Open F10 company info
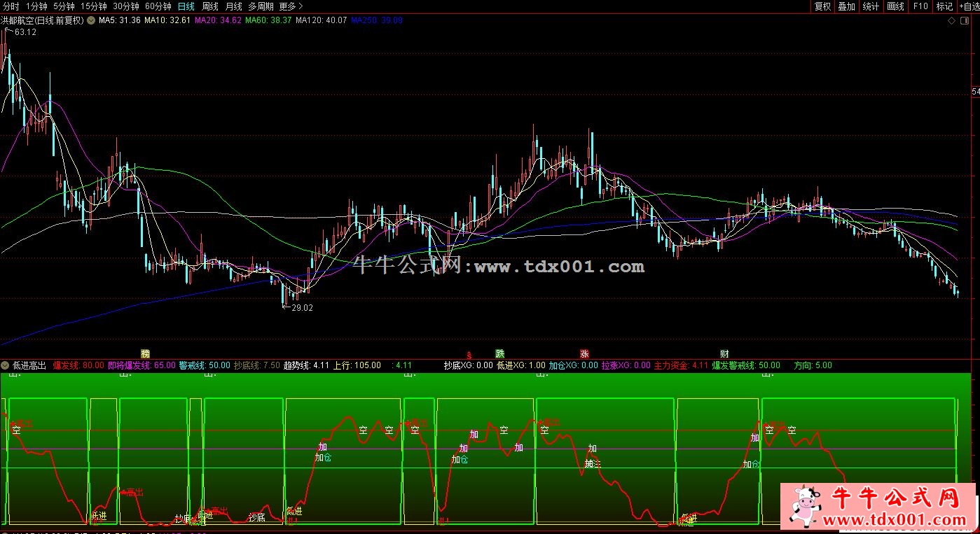 tap(920, 6)
